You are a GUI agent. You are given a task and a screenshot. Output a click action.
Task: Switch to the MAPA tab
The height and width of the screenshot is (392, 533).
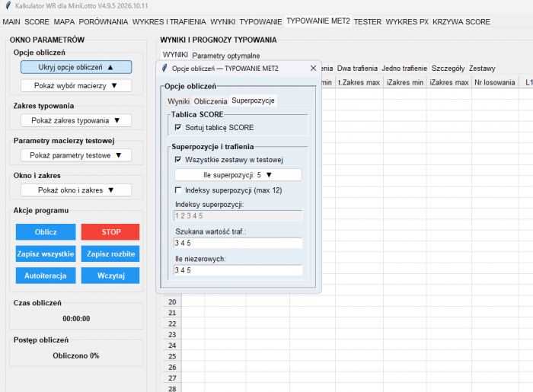[64, 22]
